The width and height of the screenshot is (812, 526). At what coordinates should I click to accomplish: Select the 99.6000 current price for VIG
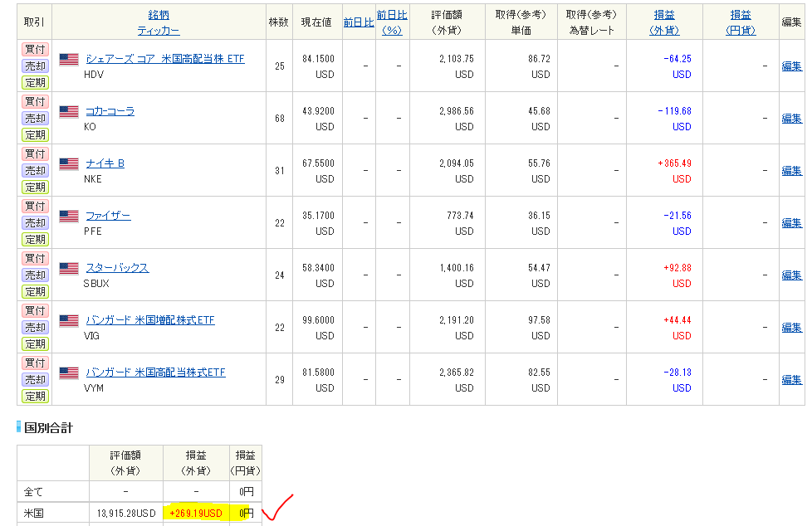[x=319, y=320]
